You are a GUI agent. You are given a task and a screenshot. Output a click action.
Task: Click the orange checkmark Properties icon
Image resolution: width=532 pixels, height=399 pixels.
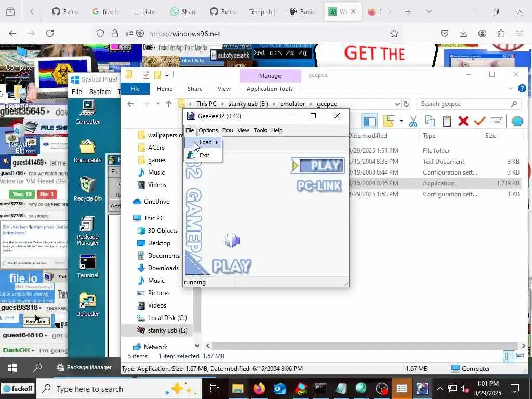pos(480,121)
